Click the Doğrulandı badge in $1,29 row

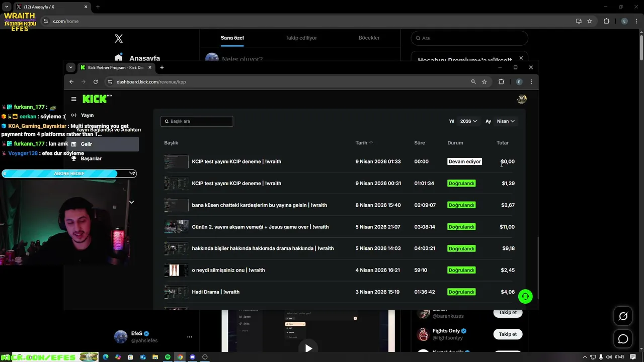461,184
